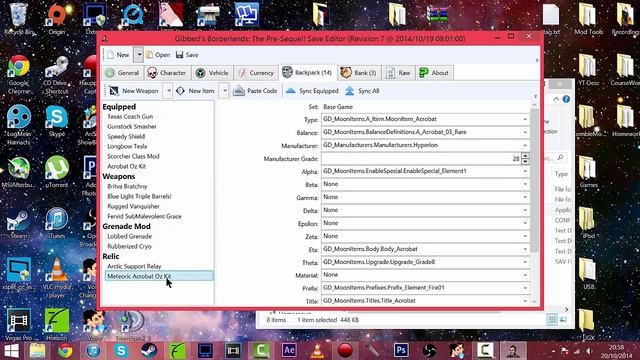Select Arctic Support Relay relic
The image size is (640, 360).
[x=134, y=266]
